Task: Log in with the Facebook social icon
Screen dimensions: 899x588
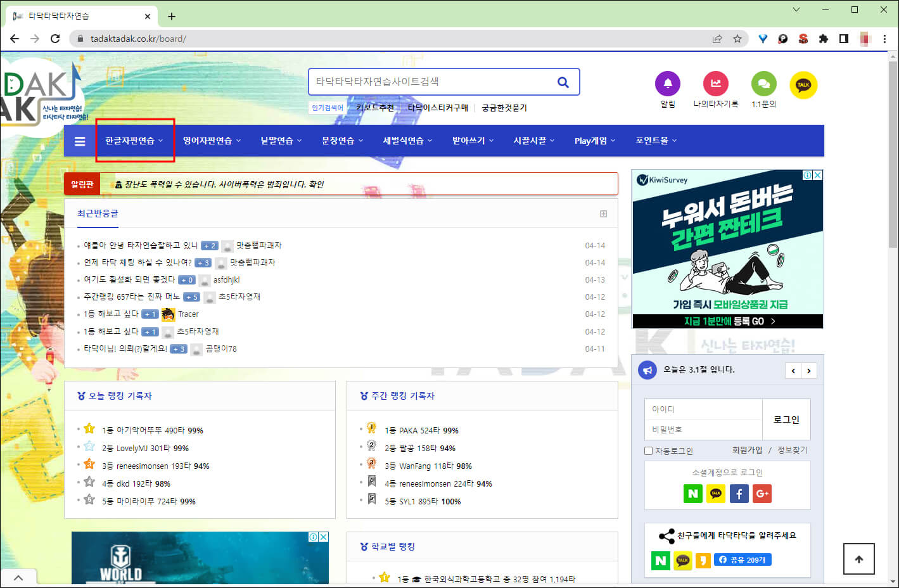Action: [x=739, y=494]
